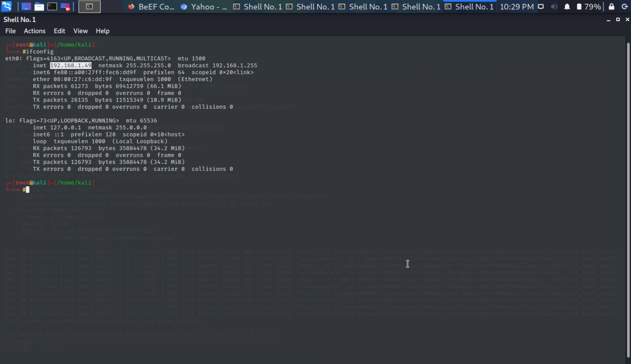Viewport: 631px width, 364px height.
Task: Open the Help menu
Action: 103,31
